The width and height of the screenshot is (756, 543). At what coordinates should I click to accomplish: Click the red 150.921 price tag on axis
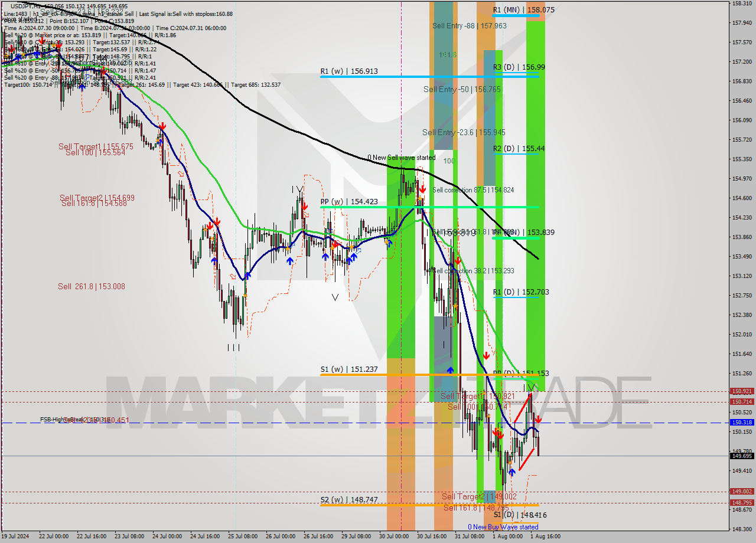(742, 391)
